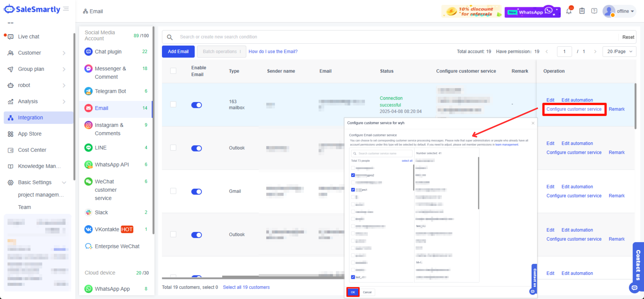Open the WhatsApp API channel
The image size is (644, 299).
(x=111, y=165)
